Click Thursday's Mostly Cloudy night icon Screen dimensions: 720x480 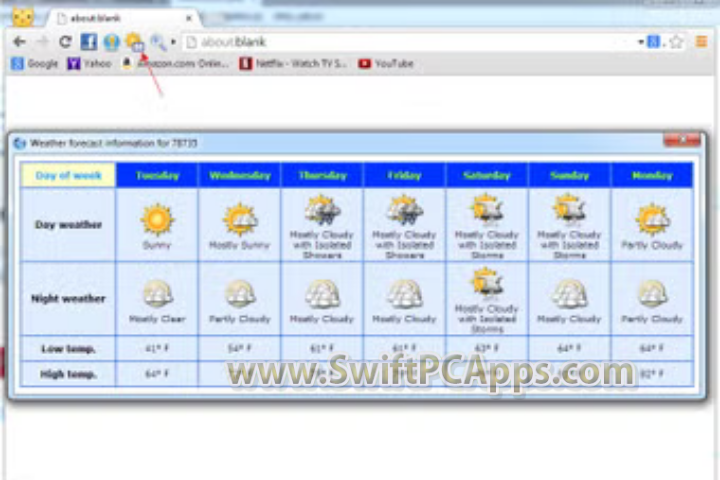322,294
